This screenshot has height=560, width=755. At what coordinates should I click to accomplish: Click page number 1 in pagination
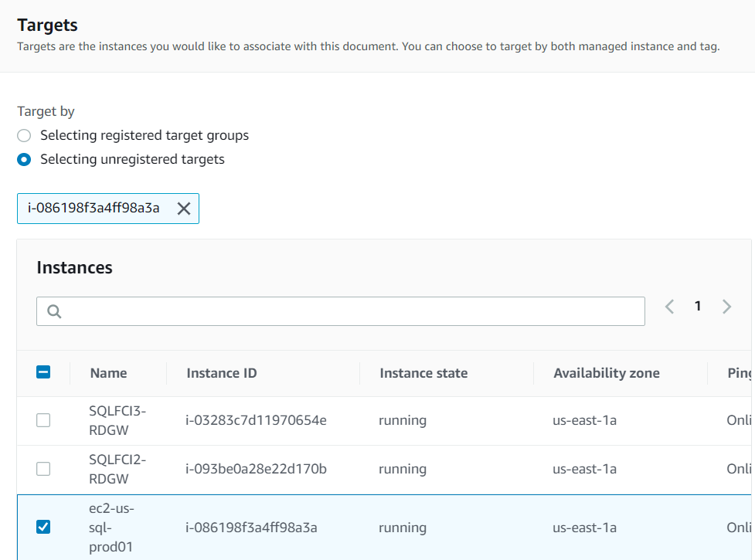(698, 306)
